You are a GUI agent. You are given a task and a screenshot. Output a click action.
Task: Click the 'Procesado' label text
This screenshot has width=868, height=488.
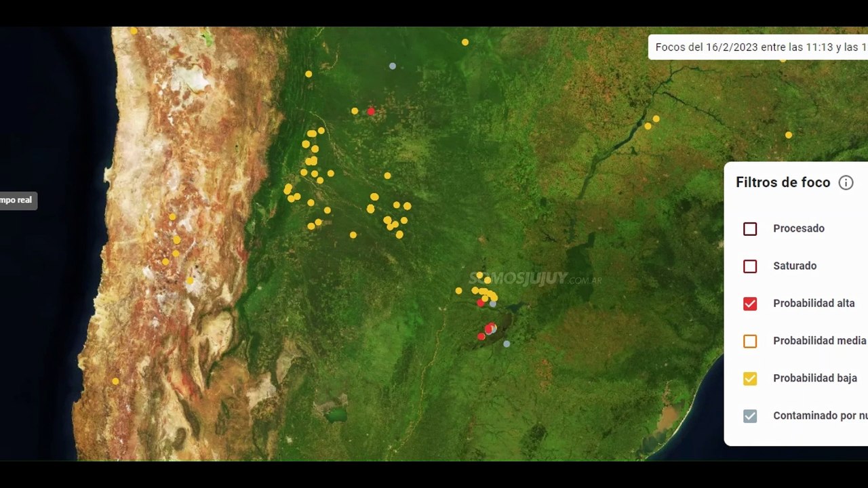[x=799, y=228]
